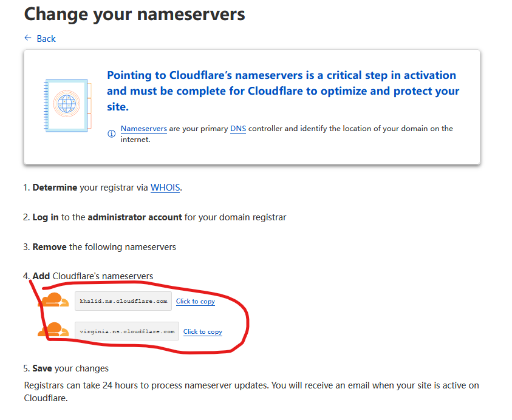Click the info circle icon beside Nameservers

(x=111, y=134)
